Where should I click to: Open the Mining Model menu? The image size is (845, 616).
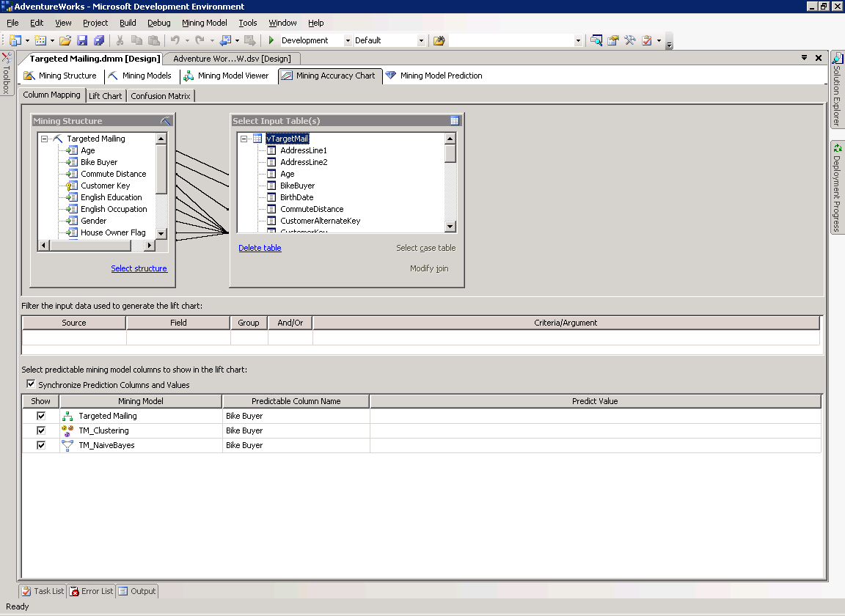(x=204, y=23)
